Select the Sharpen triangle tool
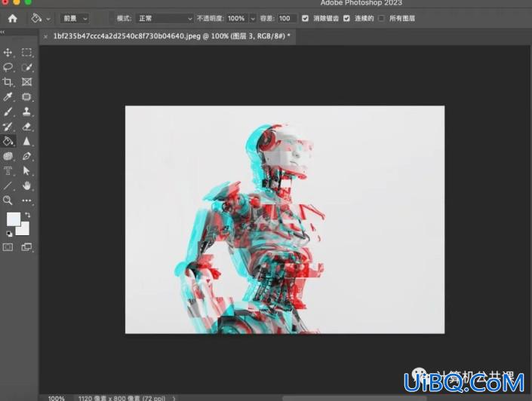 coord(26,142)
